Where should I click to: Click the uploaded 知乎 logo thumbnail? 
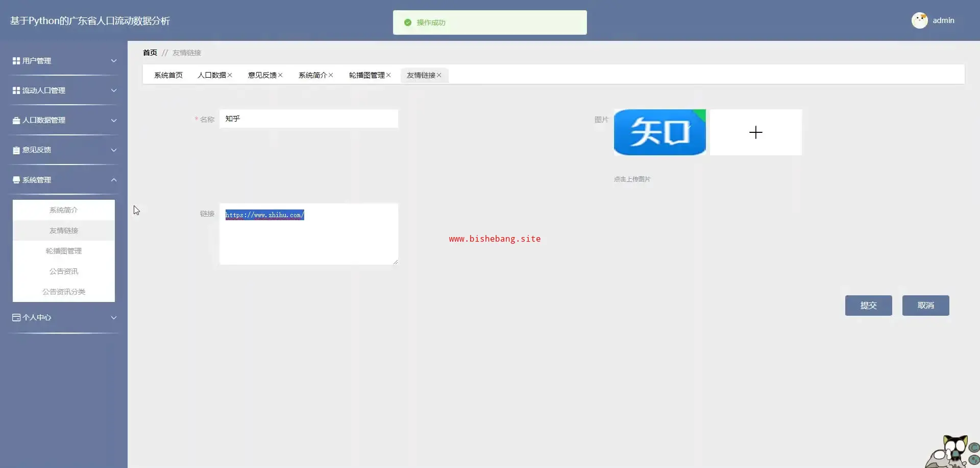[x=660, y=132]
